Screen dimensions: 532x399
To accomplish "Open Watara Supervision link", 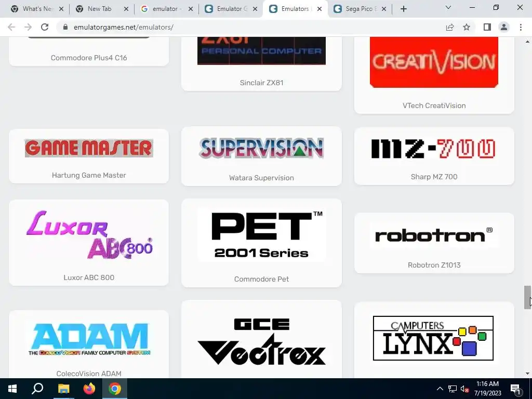I will (x=261, y=178).
